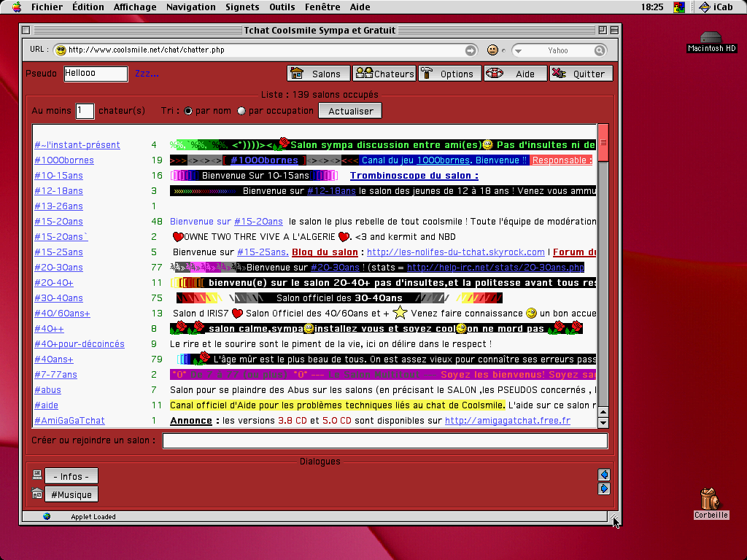Open the Apple menu
Screen dimensions: 747x560
pos(17,7)
